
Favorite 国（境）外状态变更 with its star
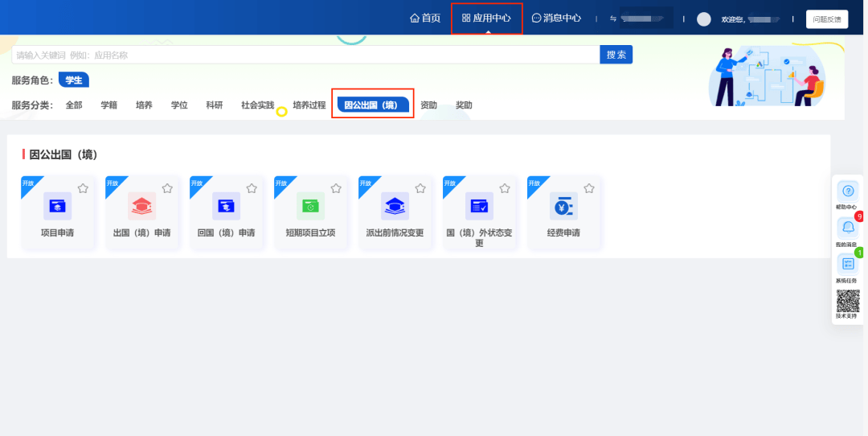505,188
